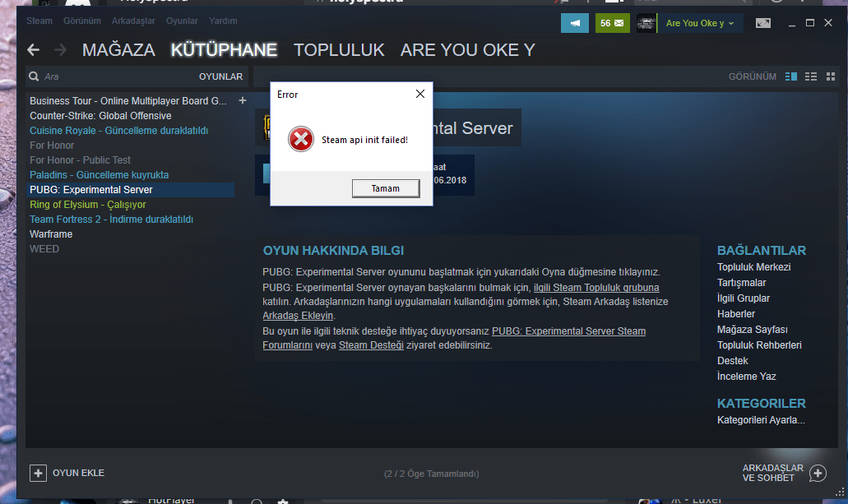Go to the TOPLULUK tab

pyautogui.click(x=339, y=50)
